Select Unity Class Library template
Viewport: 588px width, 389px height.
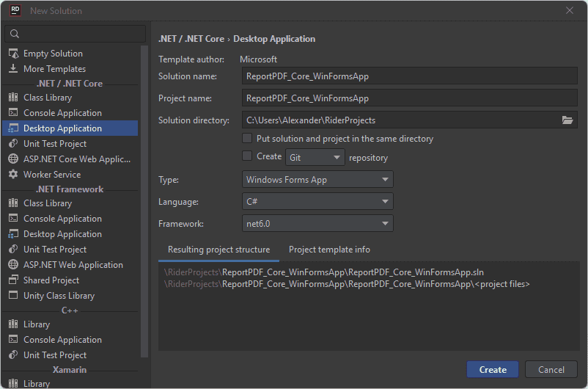70,296
